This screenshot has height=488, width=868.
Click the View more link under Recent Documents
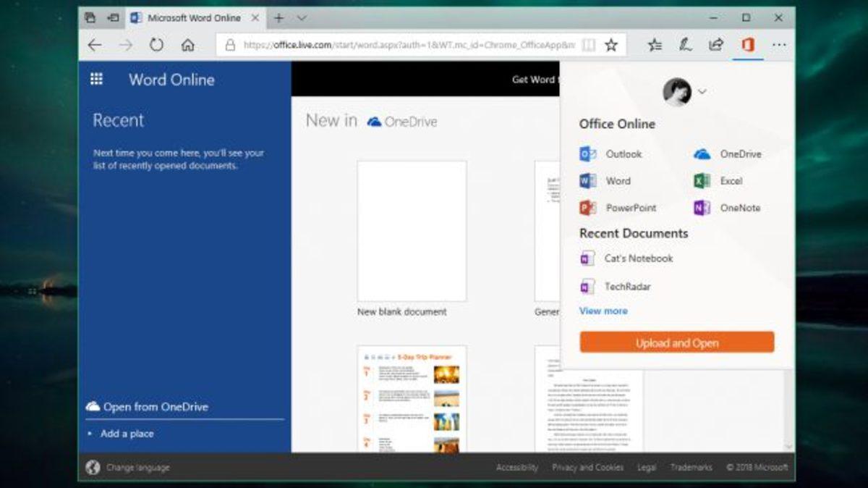point(603,311)
